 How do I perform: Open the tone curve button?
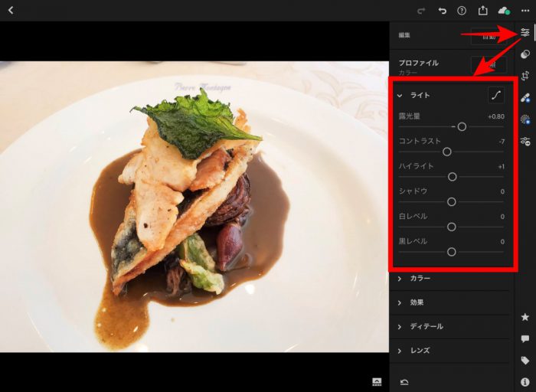pyautogui.click(x=496, y=95)
